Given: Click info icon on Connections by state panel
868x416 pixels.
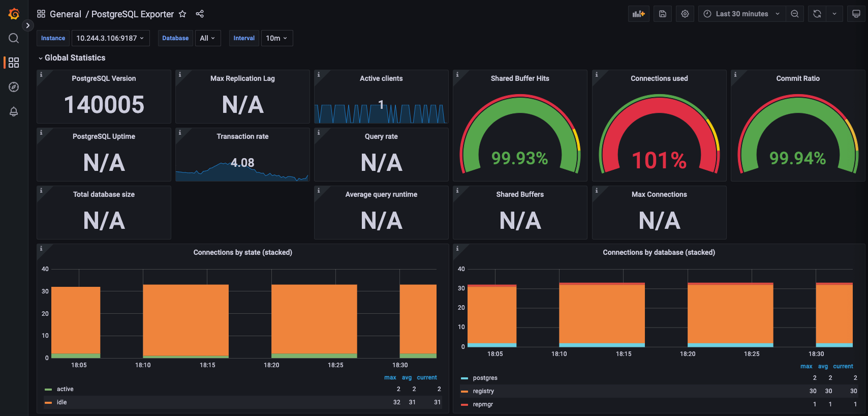Looking at the screenshot, I should (x=41, y=248).
